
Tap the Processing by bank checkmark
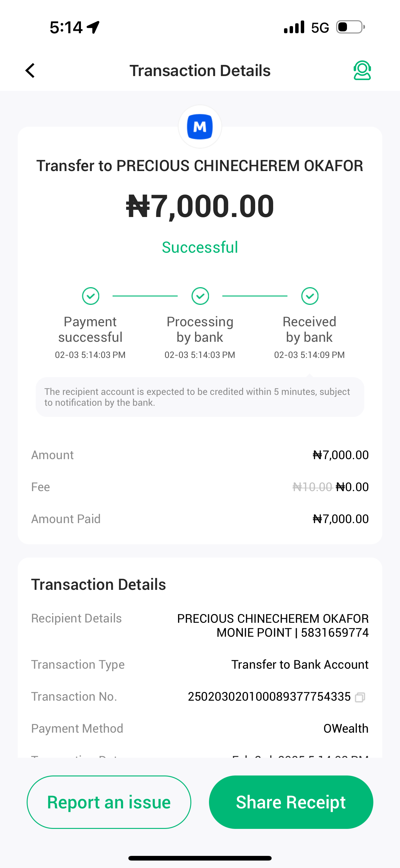click(200, 296)
